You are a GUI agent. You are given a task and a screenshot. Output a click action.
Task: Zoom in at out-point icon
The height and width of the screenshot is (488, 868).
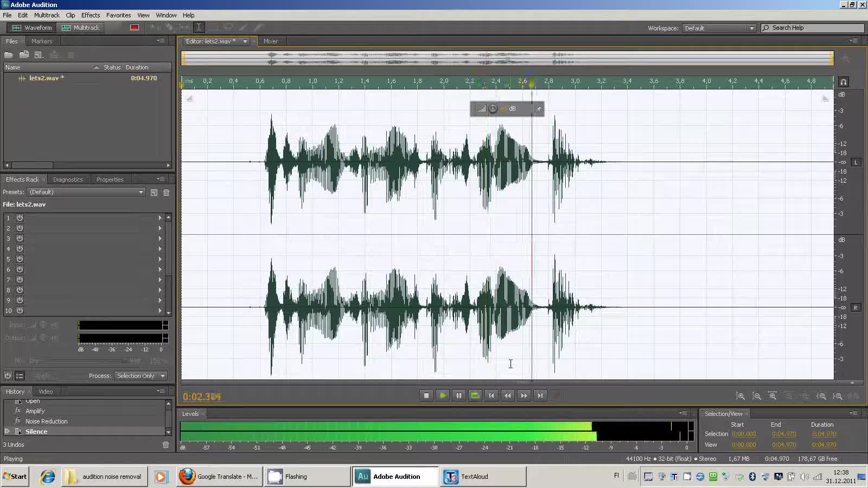[x=838, y=396]
